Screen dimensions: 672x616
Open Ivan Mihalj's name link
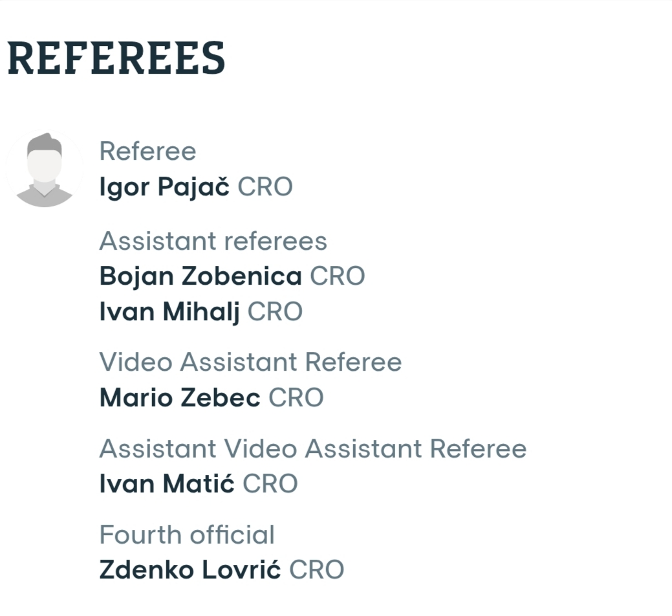coord(169,312)
